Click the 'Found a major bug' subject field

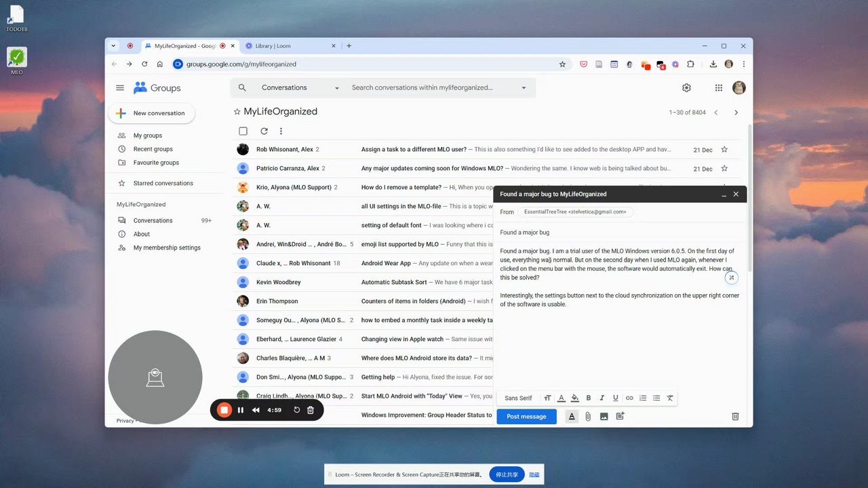(619, 232)
